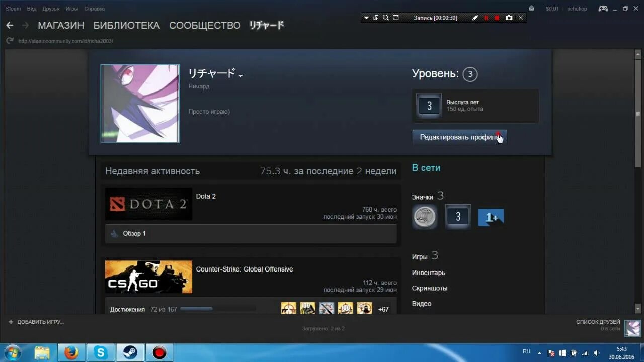Screen dimensions: 644x362
Task: Open the Скриншоты link
Action: click(430, 288)
